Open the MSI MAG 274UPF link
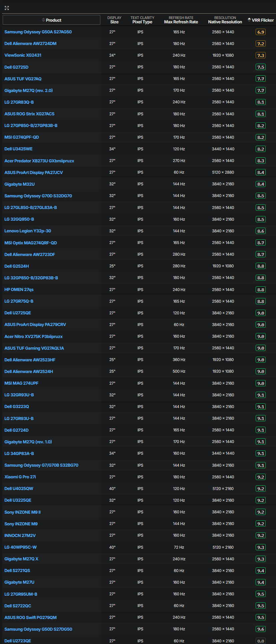Image resolution: width=276 pixels, height=644 pixels. pos(21,383)
